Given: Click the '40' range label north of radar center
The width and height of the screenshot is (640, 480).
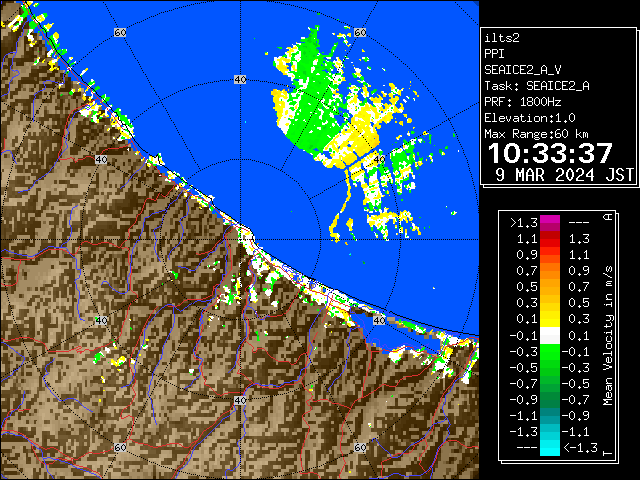Looking at the screenshot, I should (x=240, y=80).
